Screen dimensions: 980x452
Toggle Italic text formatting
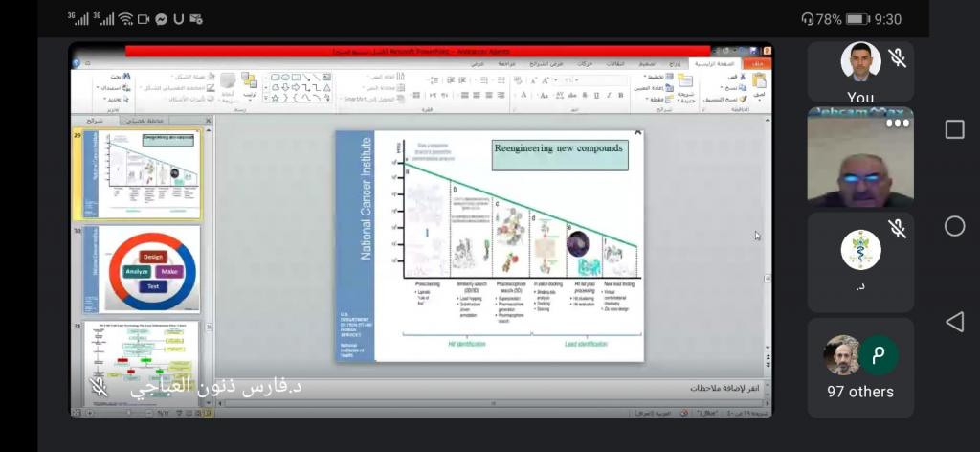click(610, 95)
